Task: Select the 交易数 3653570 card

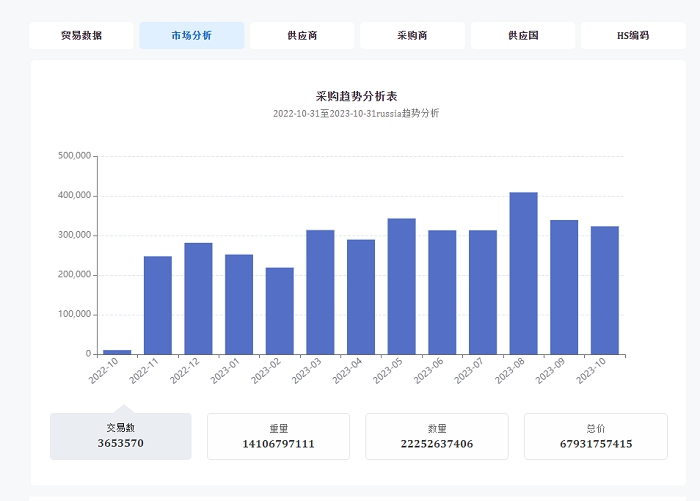Action: pyautogui.click(x=121, y=436)
